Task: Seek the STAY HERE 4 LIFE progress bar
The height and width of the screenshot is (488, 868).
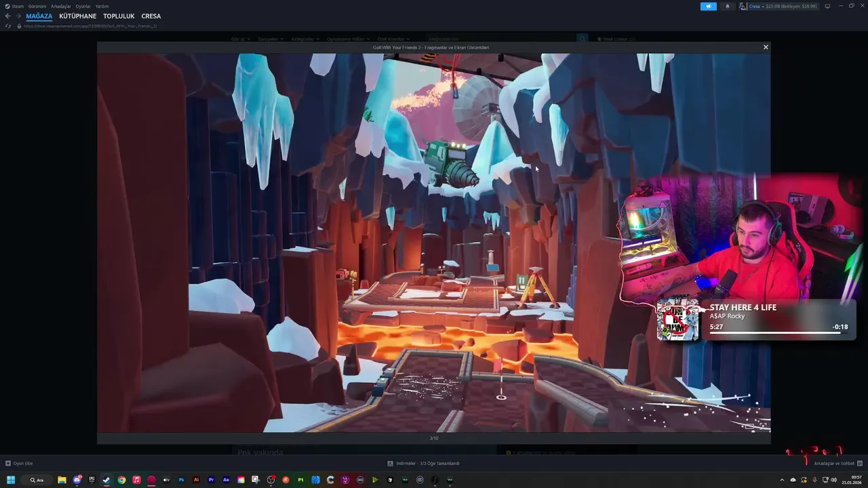Action: [x=778, y=333]
